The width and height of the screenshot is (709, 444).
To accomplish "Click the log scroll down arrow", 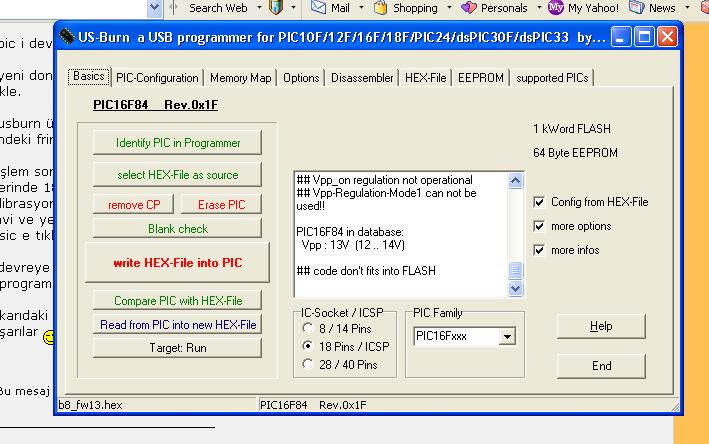I will coord(515,288).
